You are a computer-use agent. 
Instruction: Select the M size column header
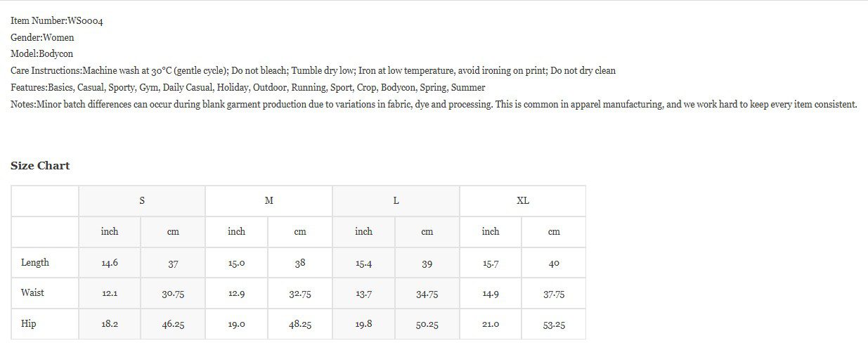(x=268, y=201)
